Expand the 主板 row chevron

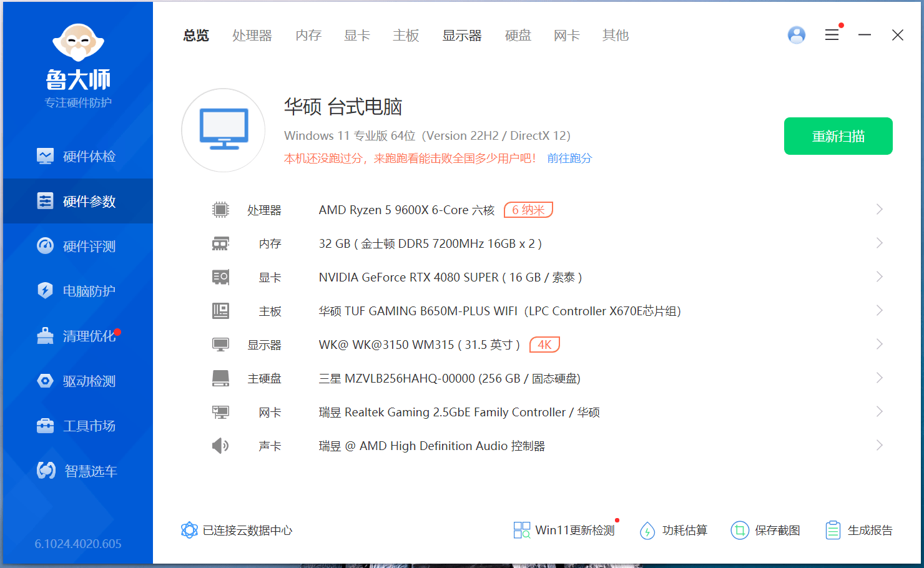coord(879,310)
